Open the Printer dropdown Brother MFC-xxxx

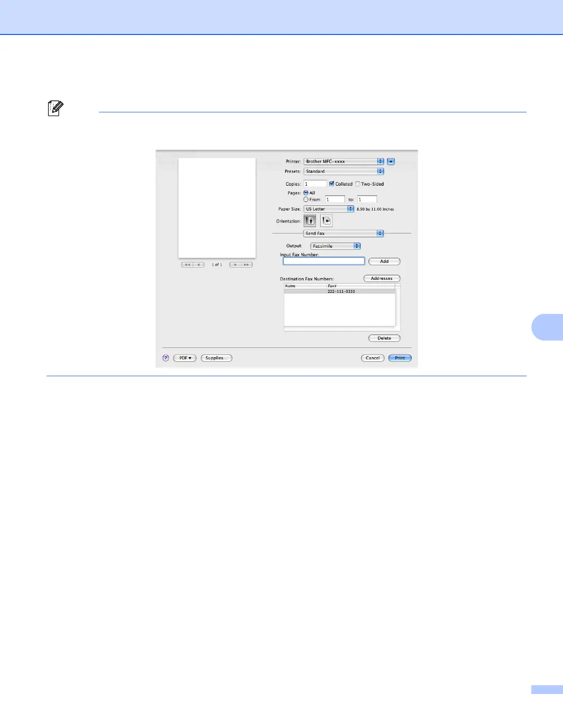344,161
